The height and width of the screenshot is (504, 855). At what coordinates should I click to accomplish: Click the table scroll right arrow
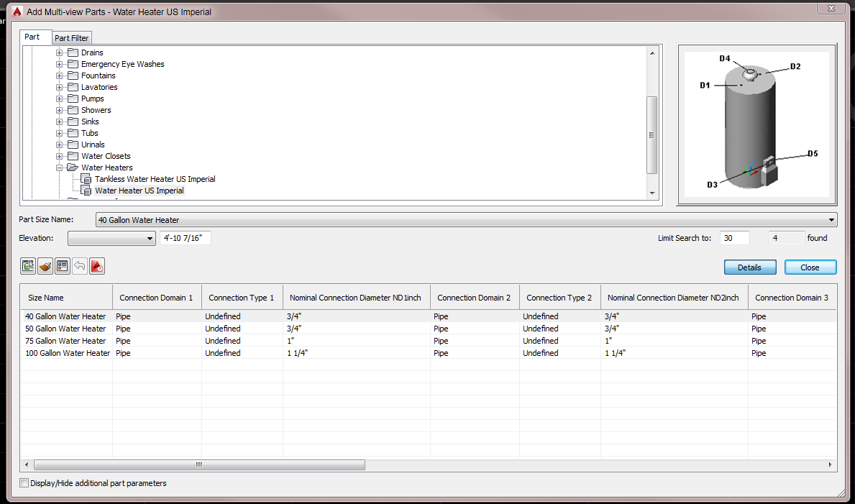[831, 464]
